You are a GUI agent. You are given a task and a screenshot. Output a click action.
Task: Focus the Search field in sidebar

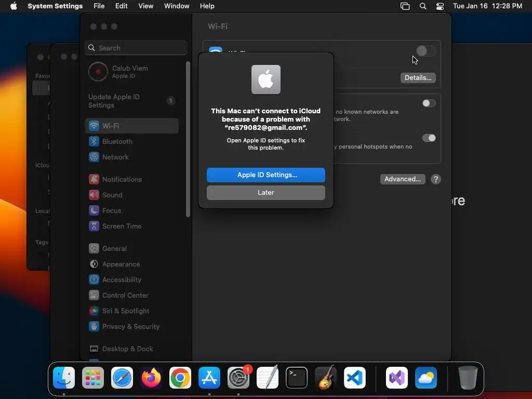136,48
